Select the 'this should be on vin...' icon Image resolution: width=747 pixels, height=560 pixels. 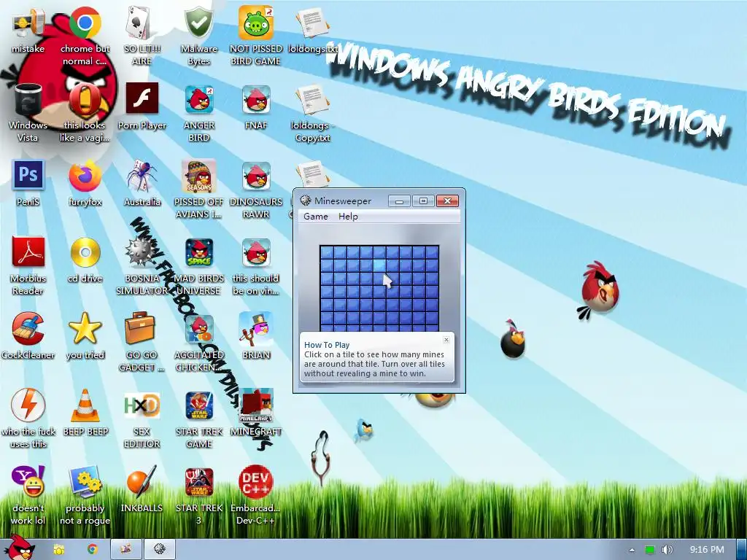coord(256,252)
